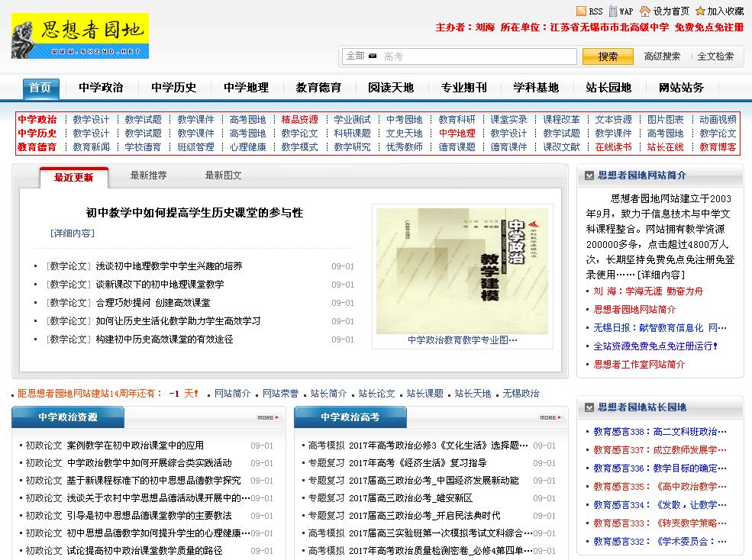Click the MORE icon in 中学政治资源
The image size is (752, 560).
pyautogui.click(x=269, y=417)
